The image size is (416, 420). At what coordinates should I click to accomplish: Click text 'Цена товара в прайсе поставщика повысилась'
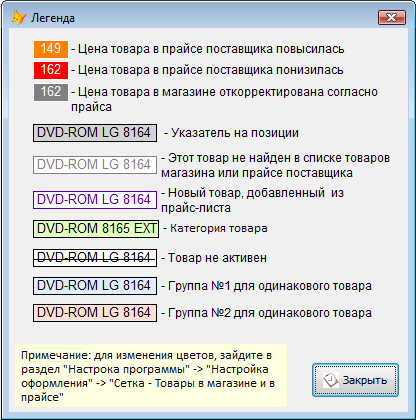tap(211, 49)
